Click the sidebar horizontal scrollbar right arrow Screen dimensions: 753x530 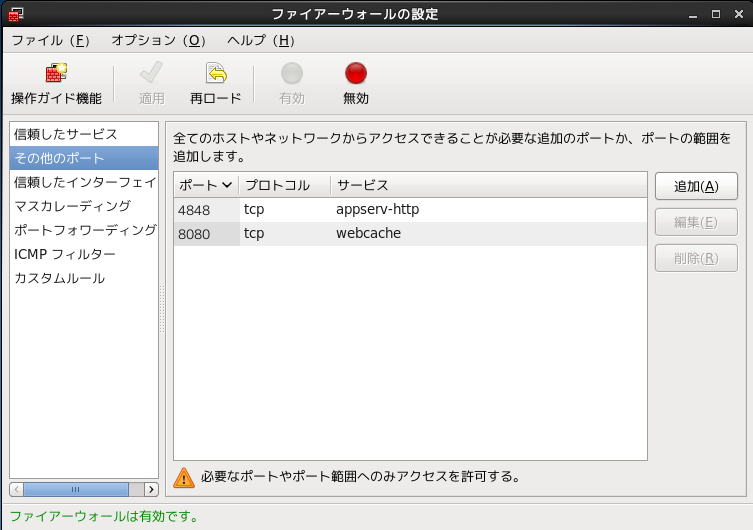point(151,489)
